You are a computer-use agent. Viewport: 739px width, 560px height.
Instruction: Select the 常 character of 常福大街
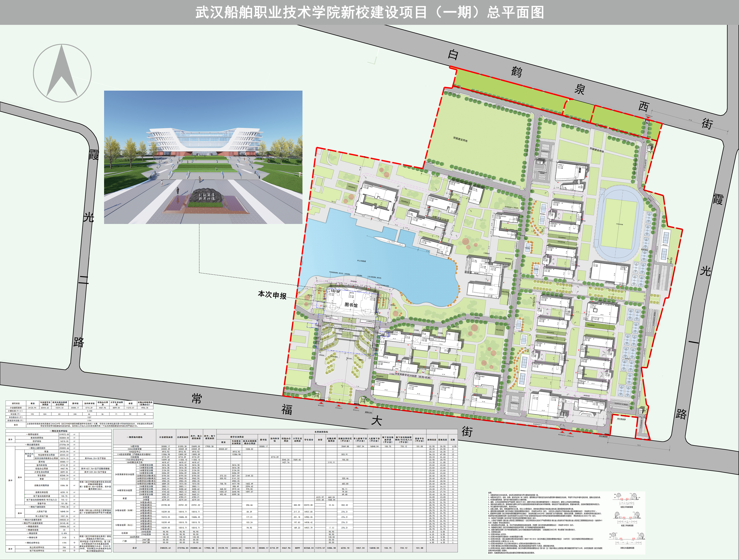pos(197,398)
